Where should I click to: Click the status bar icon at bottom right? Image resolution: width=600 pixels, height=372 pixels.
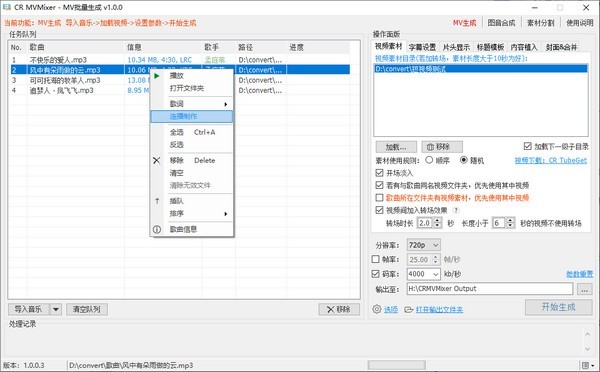585,365
